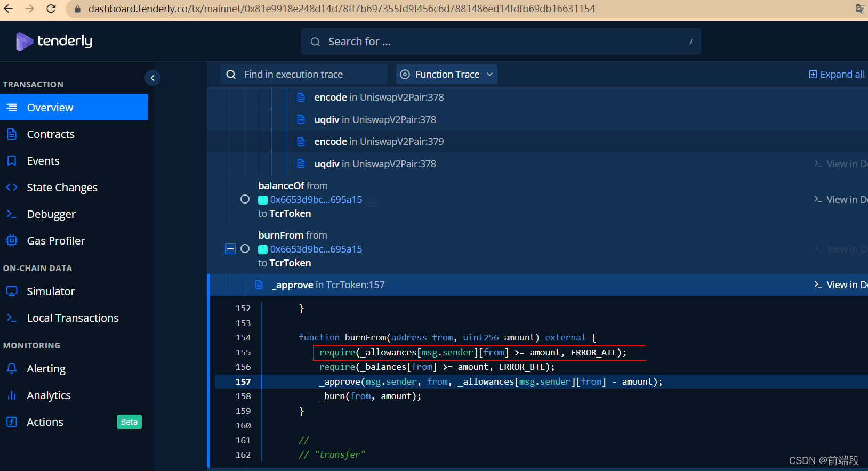
Task: Toggle the circle marker on balanceOf call
Action: pos(245,199)
